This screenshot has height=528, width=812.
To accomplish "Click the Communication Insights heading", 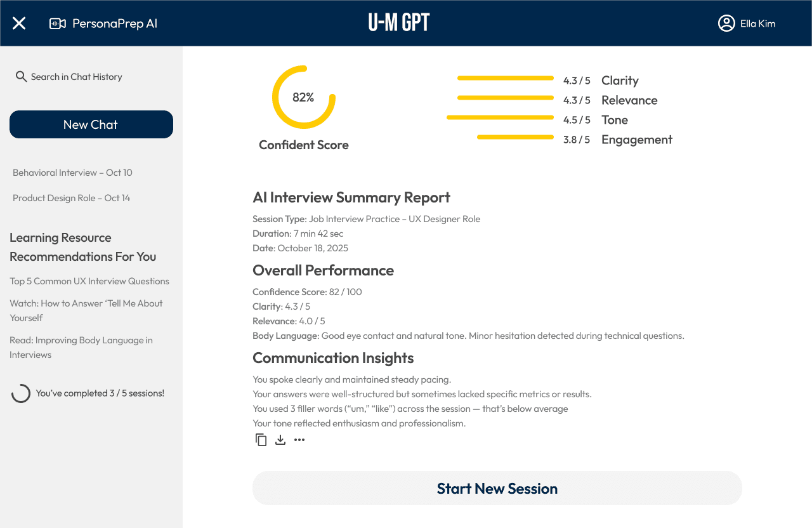I will 333,358.
